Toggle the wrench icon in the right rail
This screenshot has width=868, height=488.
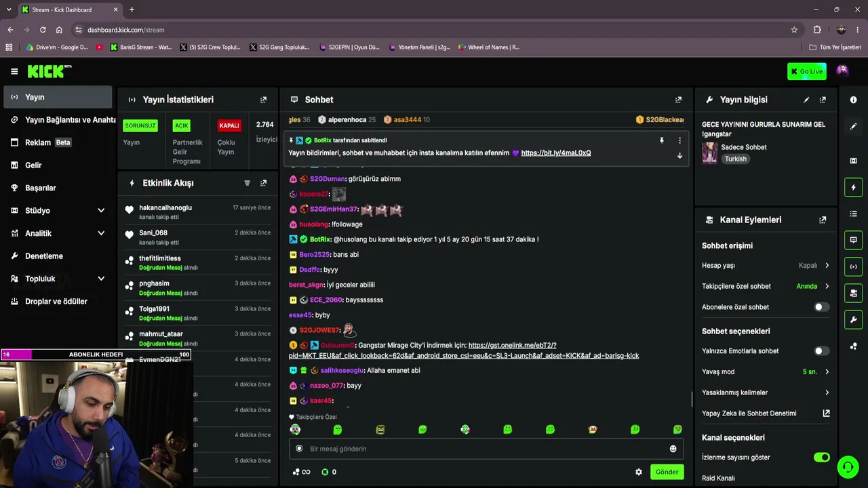853,319
